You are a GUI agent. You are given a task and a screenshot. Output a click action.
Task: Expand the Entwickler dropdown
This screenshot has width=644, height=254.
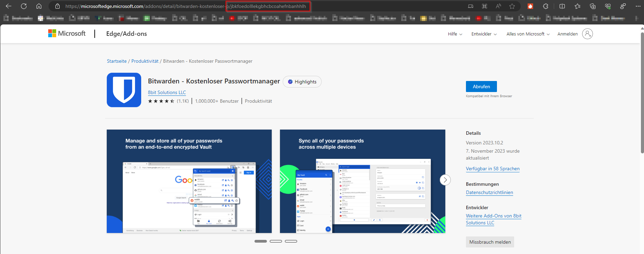pos(484,34)
